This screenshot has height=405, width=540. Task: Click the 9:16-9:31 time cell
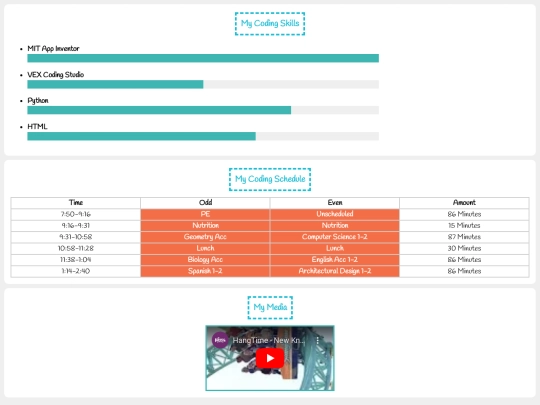76,226
